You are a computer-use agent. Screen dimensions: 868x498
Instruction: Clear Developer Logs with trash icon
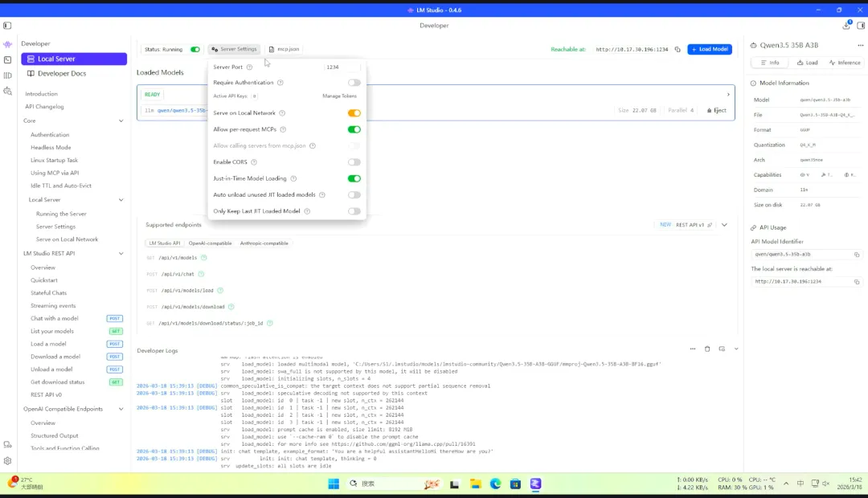[707, 349]
